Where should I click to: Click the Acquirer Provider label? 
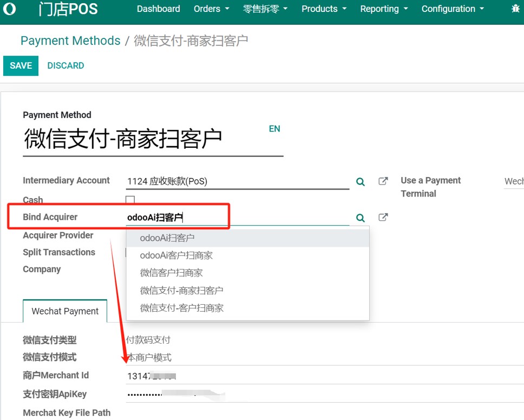tap(58, 235)
